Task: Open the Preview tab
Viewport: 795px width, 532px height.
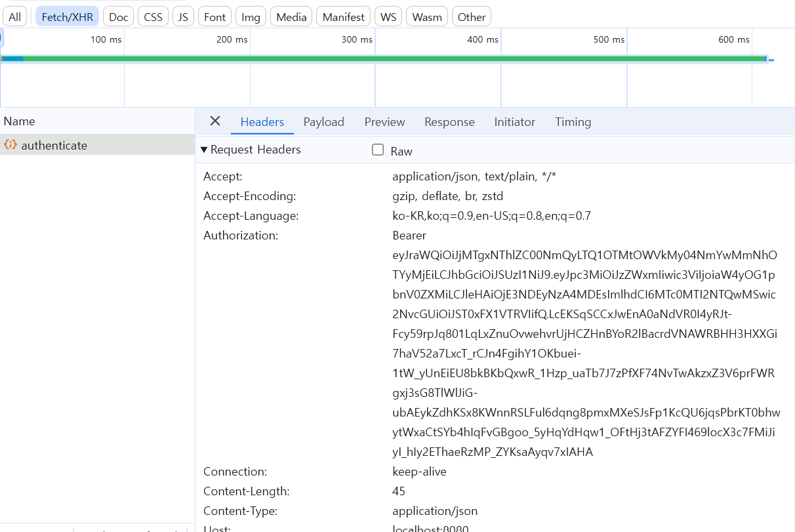Action: 385,122
